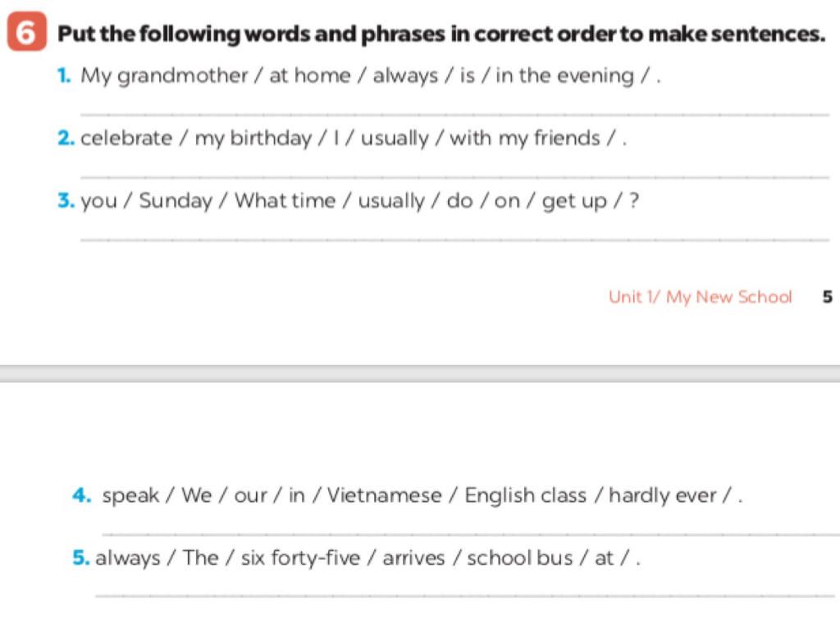This screenshot has height=619, width=840.
Task: Click the page number 5
Action: click(827, 297)
